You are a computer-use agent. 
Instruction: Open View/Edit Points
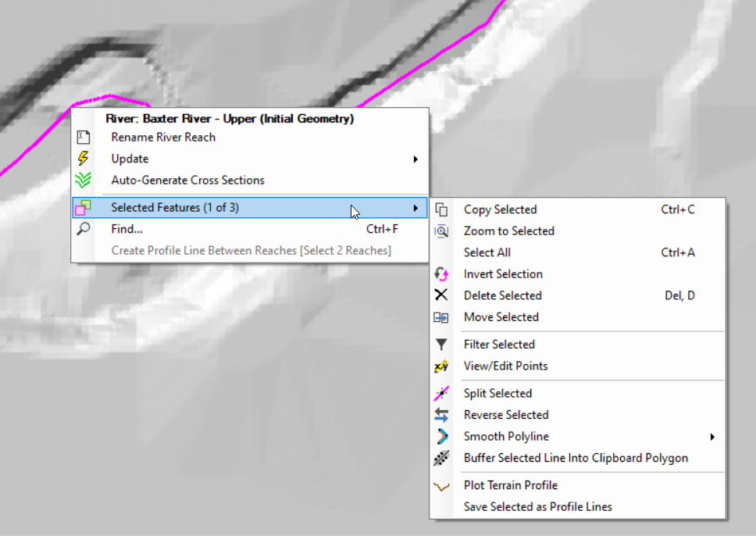point(578,366)
